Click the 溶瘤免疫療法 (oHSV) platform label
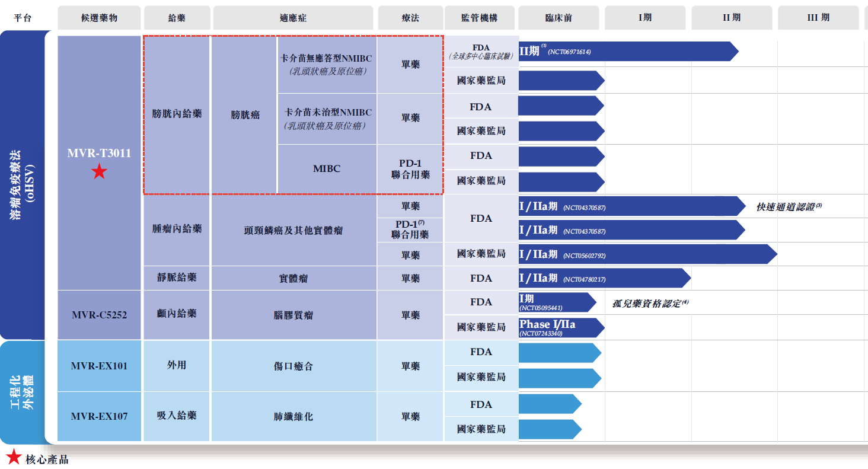The width and height of the screenshot is (868, 469). click(22, 184)
